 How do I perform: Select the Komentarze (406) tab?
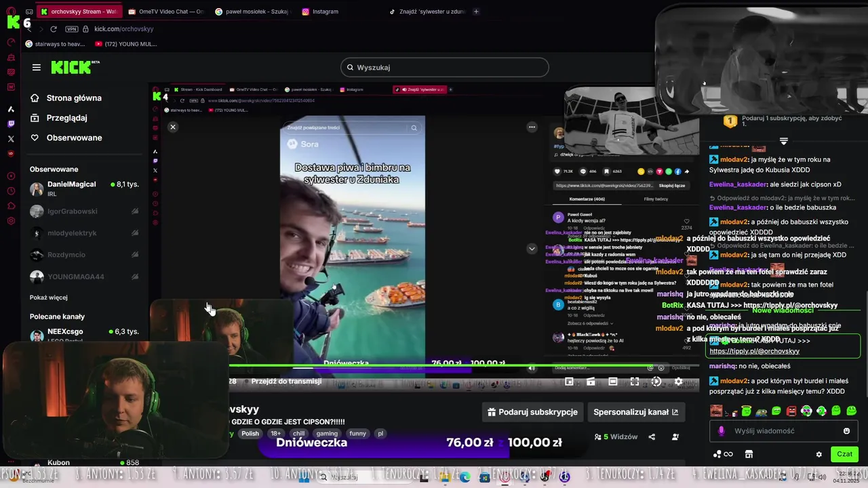point(587,199)
